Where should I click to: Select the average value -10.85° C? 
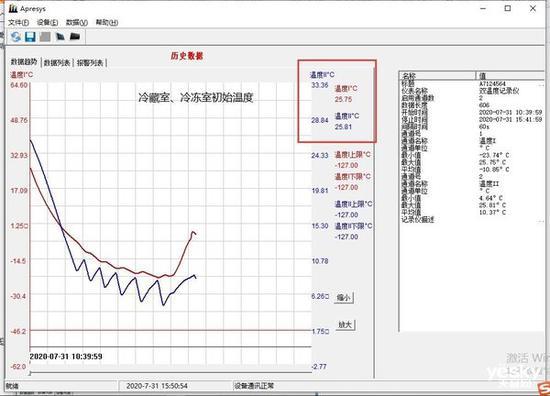coord(494,170)
